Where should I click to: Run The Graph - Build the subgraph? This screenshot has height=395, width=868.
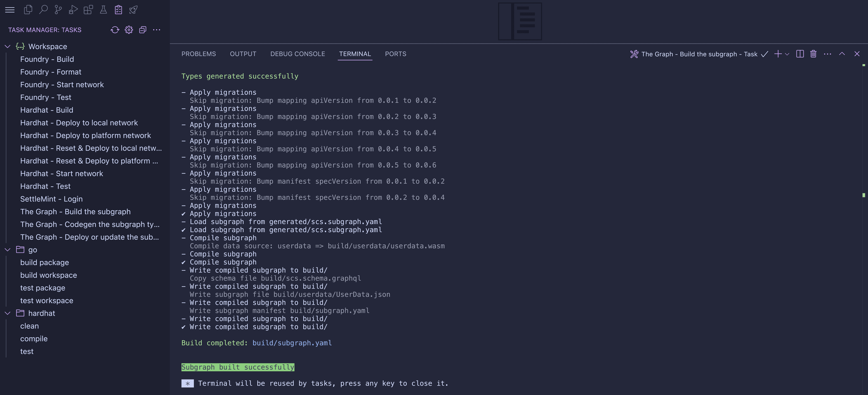click(75, 212)
